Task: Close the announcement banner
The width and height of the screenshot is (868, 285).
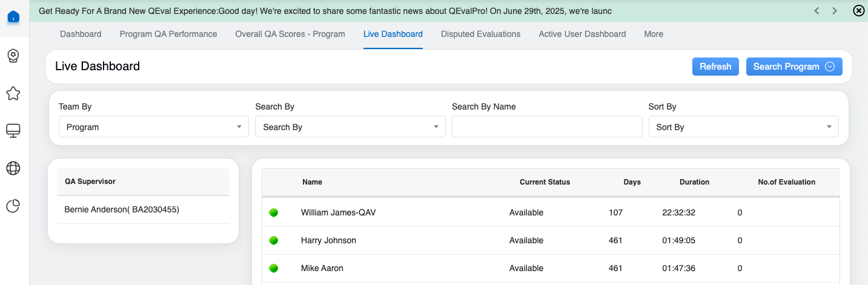Action: click(x=858, y=10)
